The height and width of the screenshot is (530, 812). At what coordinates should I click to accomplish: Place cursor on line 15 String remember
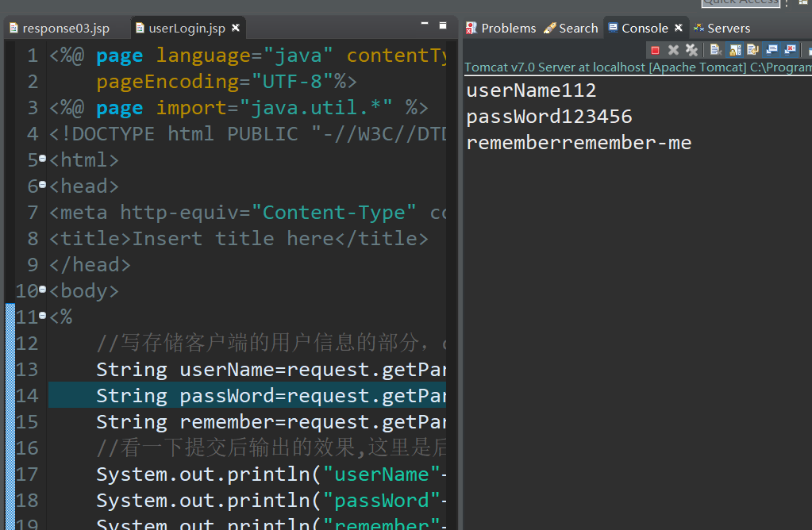271,422
